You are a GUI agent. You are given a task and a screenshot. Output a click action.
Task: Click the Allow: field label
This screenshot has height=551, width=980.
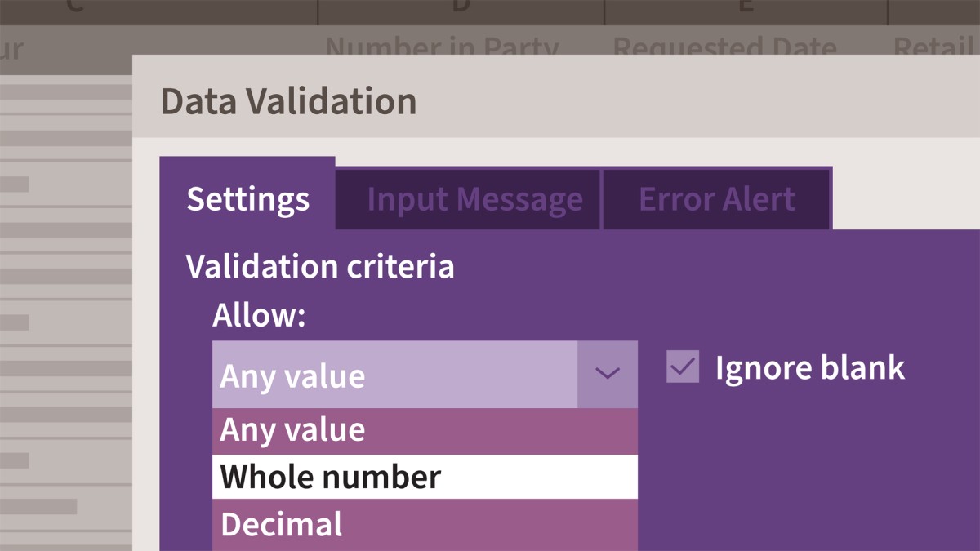pyautogui.click(x=258, y=315)
